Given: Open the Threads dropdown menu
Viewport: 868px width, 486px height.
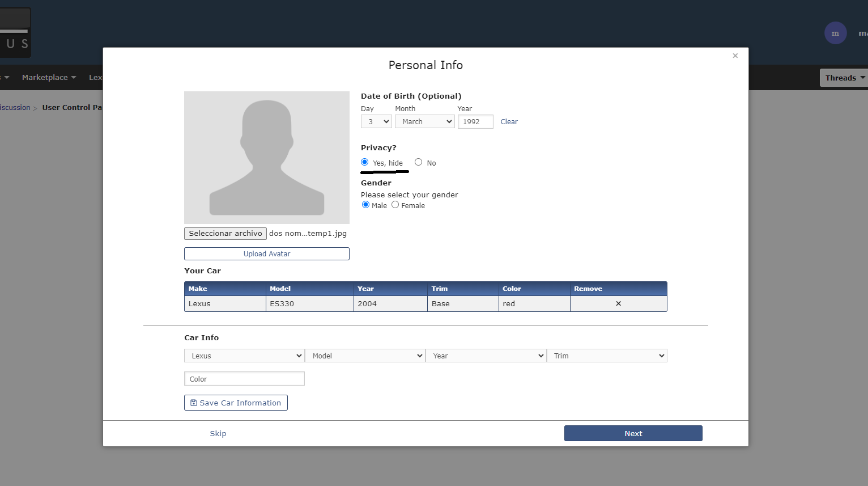Looking at the screenshot, I should 844,78.
